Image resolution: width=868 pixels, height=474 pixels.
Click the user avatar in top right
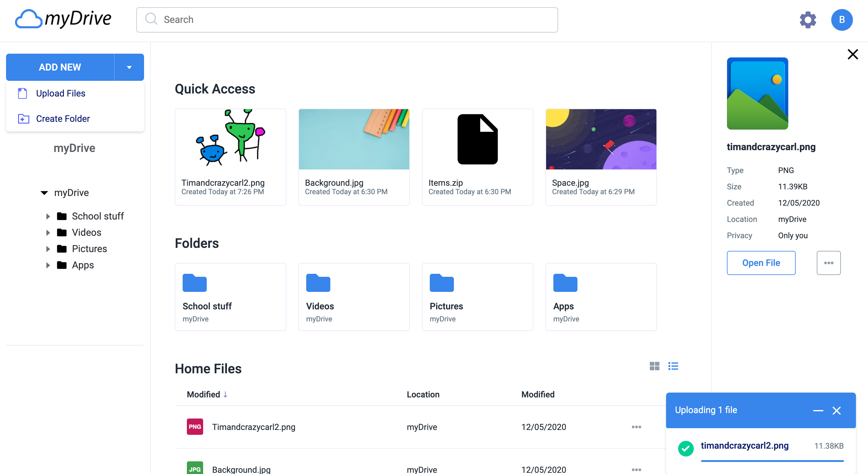(x=842, y=20)
